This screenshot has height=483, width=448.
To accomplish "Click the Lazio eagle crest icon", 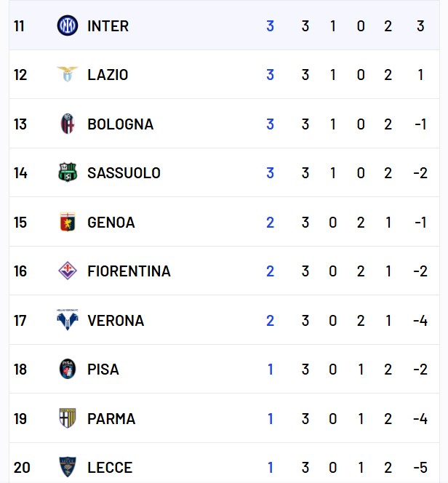I will [68, 74].
